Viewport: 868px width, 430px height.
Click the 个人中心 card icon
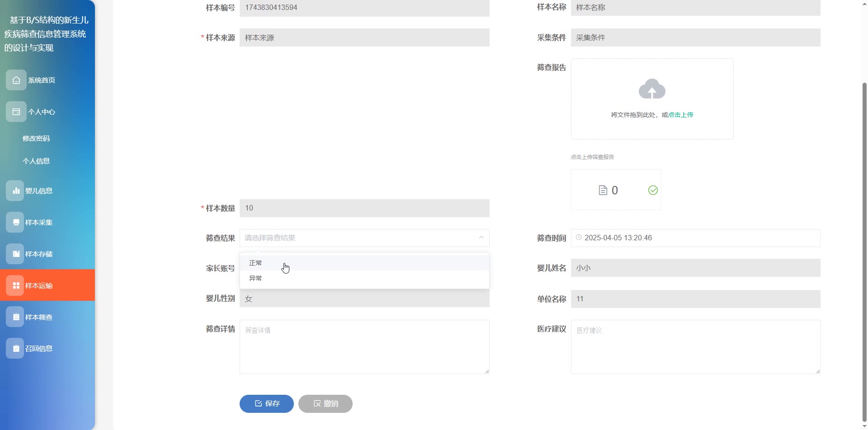(16, 112)
